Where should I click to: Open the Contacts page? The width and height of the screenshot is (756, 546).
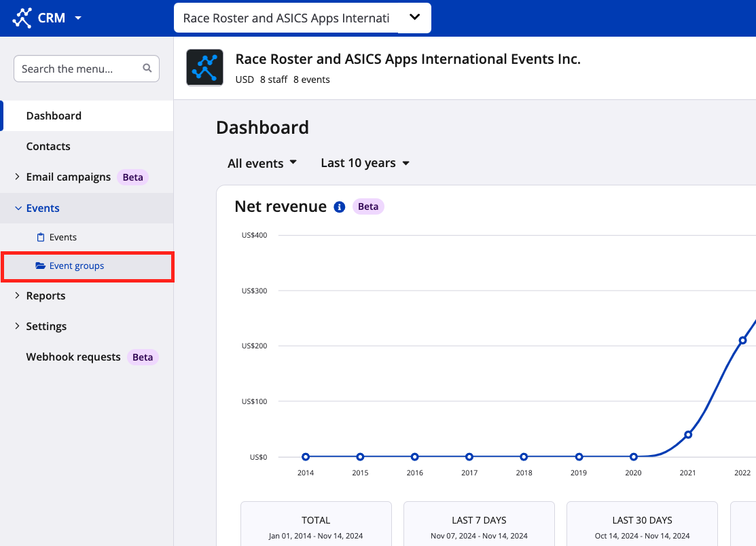click(x=48, y=147)
